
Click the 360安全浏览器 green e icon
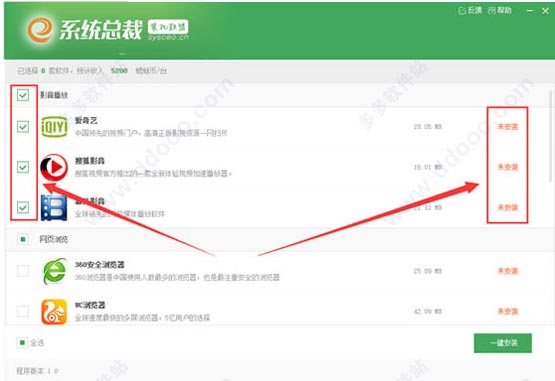[55, 271]
